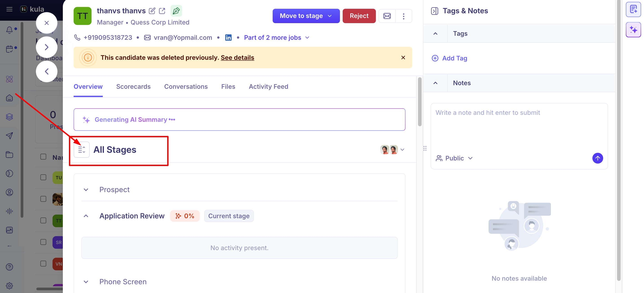
Task: Expand the Phone Screen stage
Action: 86,282
